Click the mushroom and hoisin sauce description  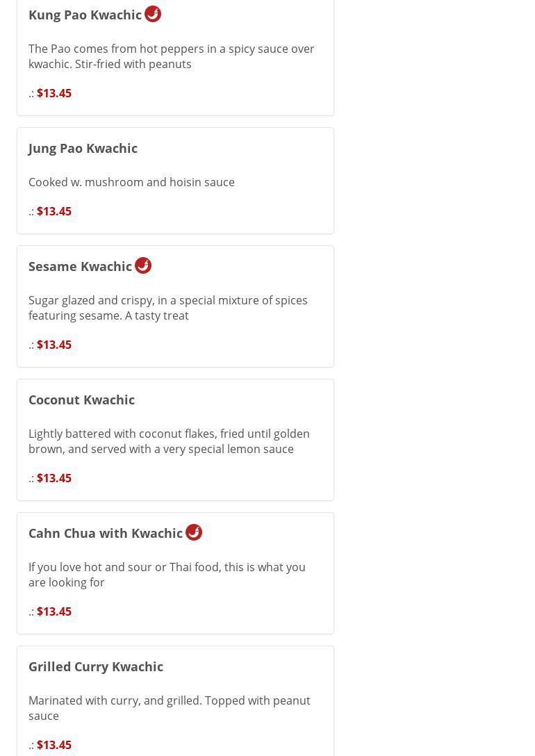131,182
